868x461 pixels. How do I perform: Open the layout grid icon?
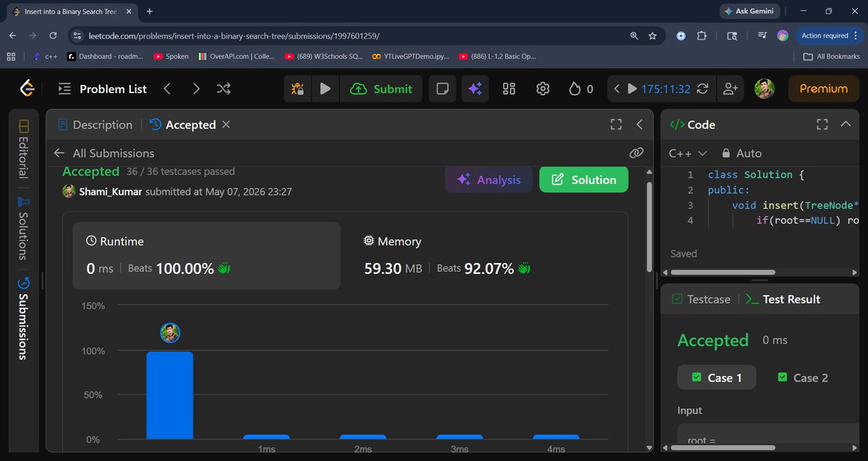point(509,89)
